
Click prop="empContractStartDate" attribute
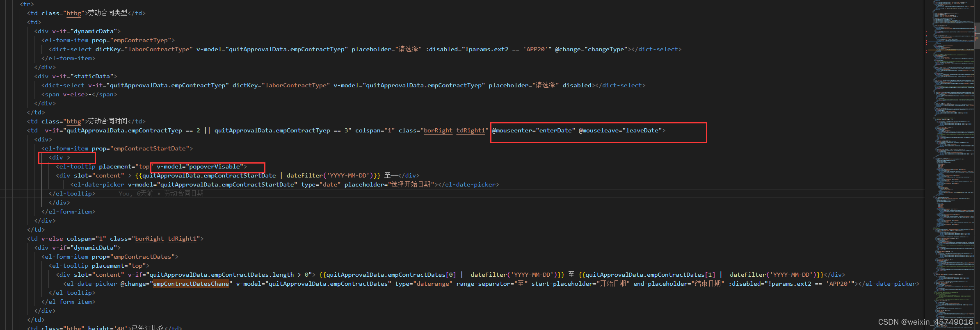(140, 148)
